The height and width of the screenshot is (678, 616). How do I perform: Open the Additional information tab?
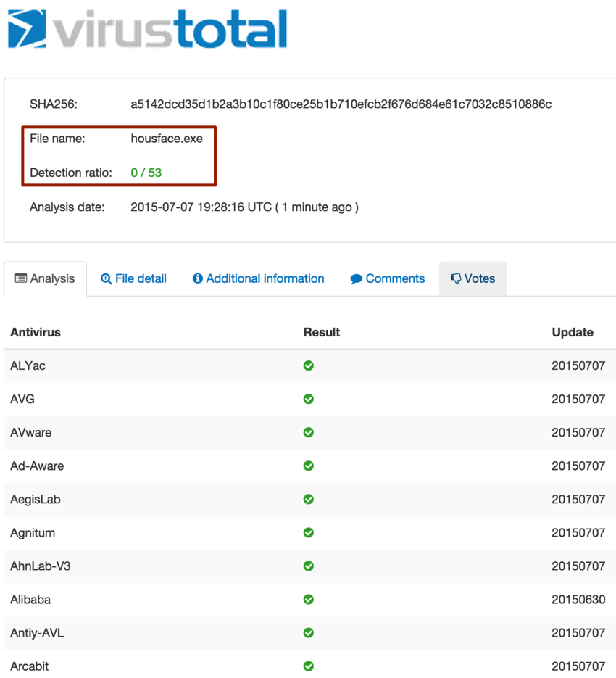258,279
